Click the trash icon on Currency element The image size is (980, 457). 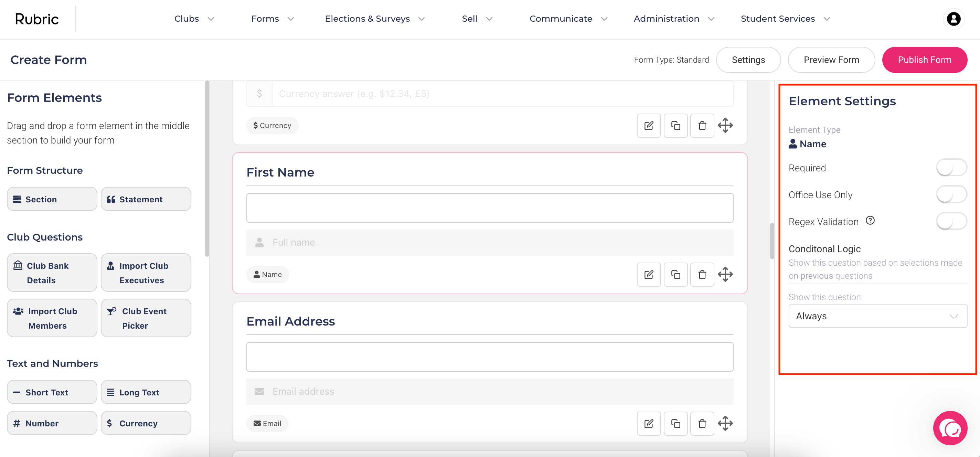[x=702, y=125]
